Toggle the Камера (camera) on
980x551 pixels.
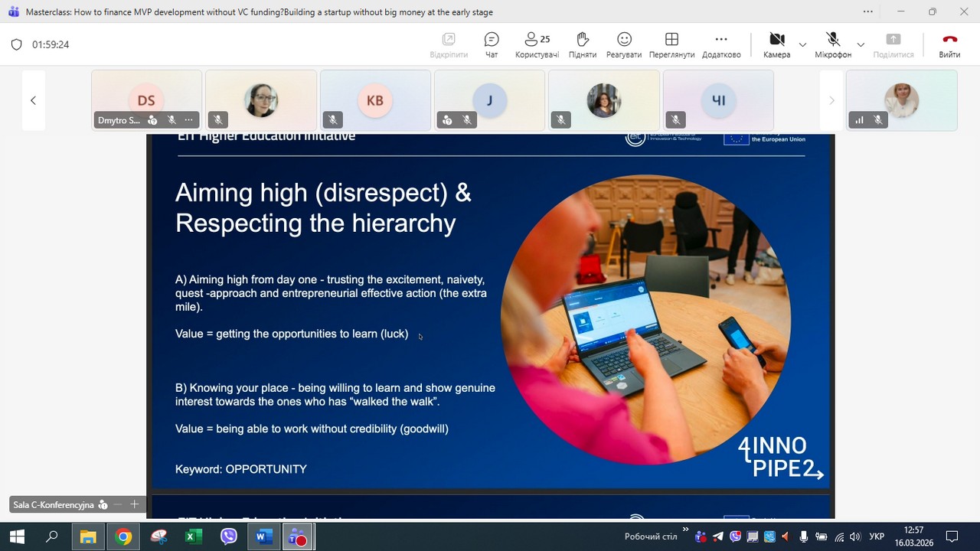[x=776, y=44]
